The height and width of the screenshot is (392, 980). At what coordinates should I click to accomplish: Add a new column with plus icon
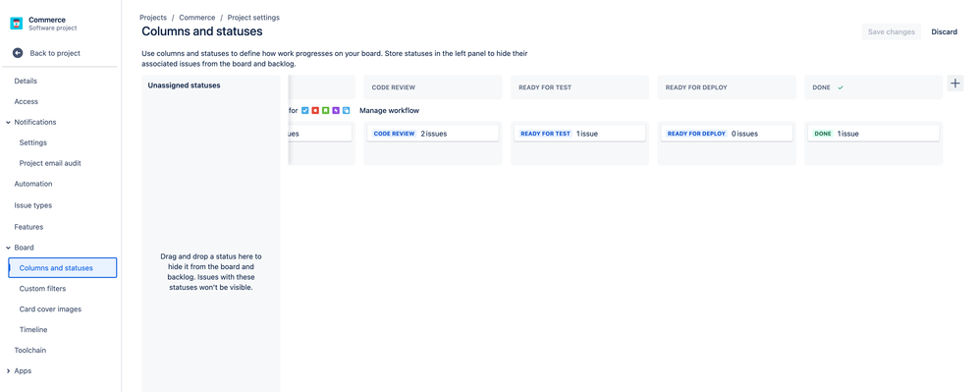955,84
